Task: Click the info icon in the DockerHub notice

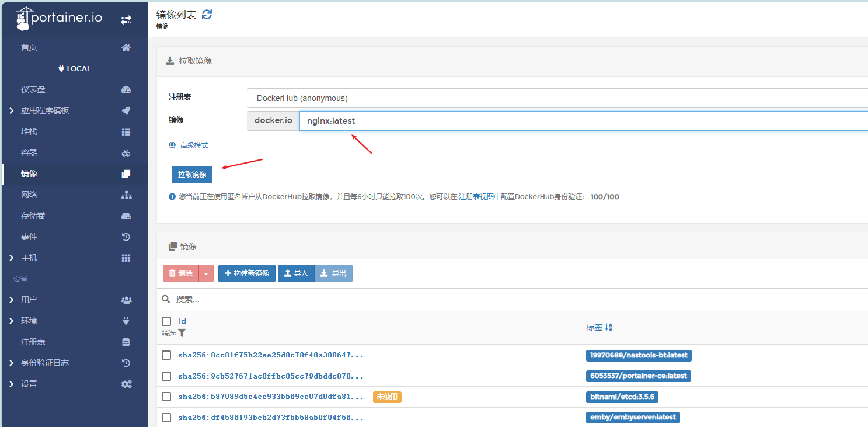Action: pos(172,197)
